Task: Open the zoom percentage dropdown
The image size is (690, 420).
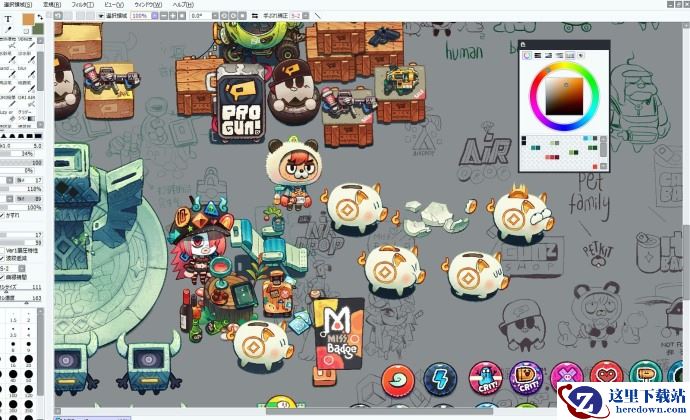Action: point(155,15)
